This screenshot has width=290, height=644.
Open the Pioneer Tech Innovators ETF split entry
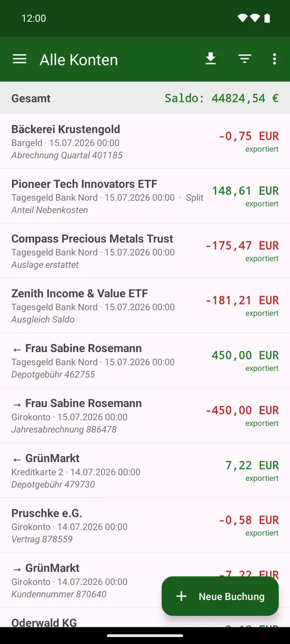pos(145,196)
